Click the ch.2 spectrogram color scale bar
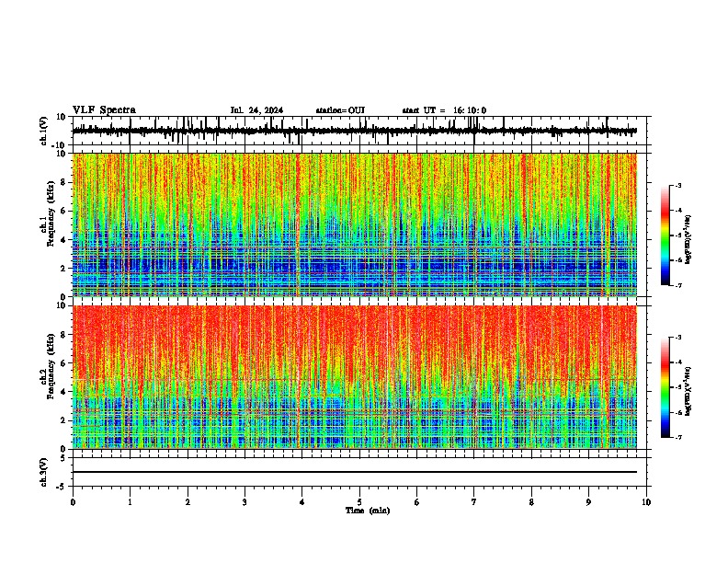This screenshot has width=728, height=563. [665, 387]
